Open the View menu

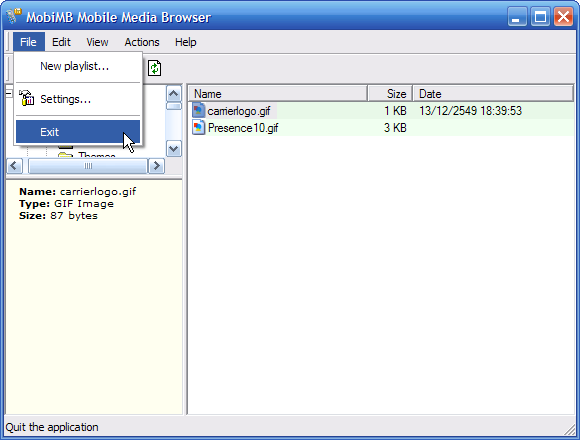(97, 42)
